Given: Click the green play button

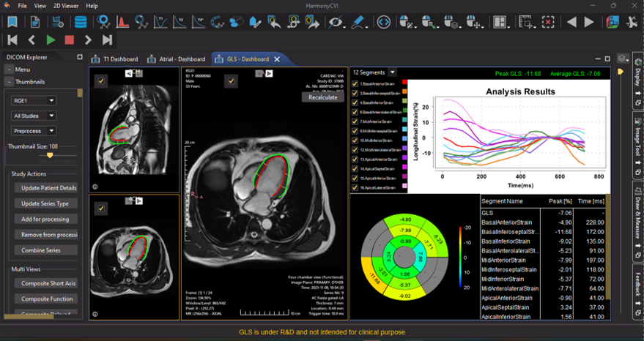Looking at the screenshot, I should click(51, 40).
